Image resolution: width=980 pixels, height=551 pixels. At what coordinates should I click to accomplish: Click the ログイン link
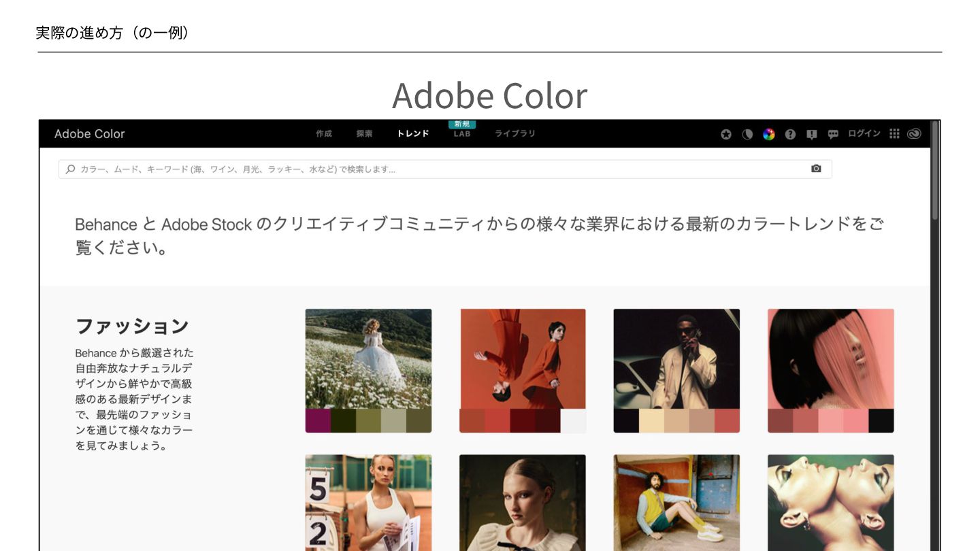pyautogui.click(x=864, y=133)
